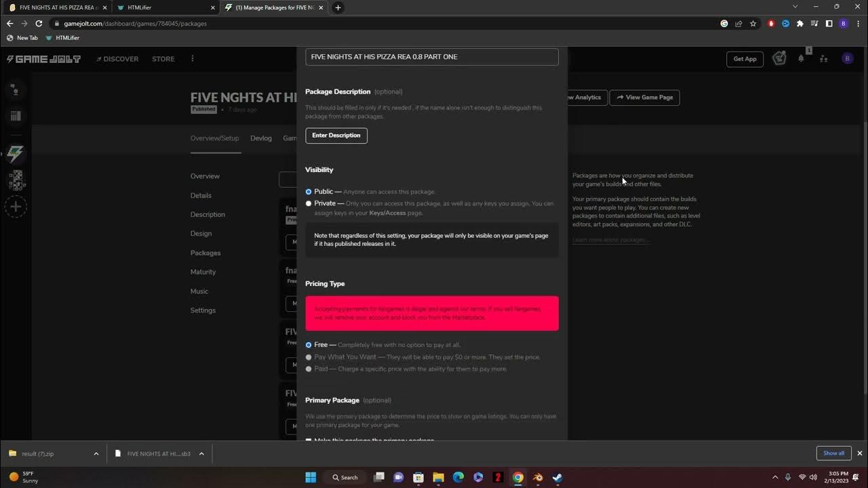Switch to the FIVE NIGHTS AT HIS PIZZA REA tab

pyautogui.click(x=57, y=7)
